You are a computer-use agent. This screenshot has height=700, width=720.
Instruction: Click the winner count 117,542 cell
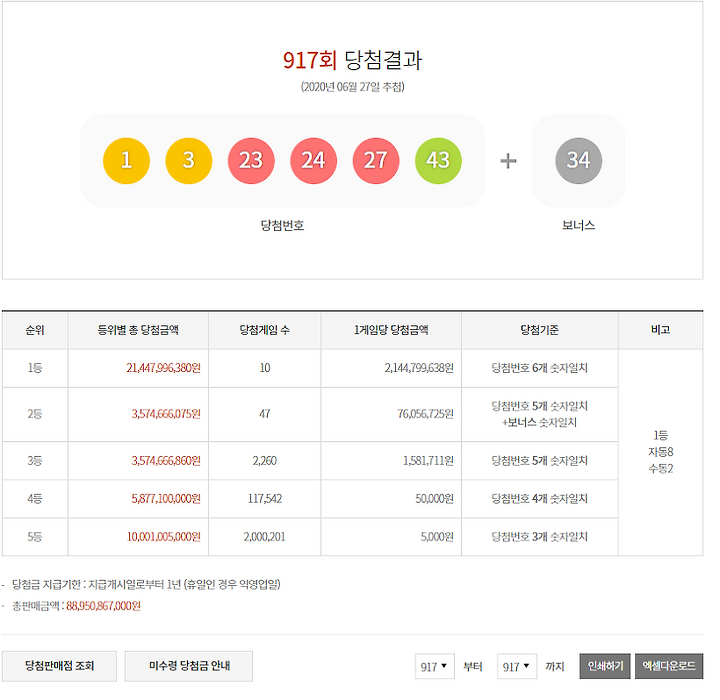pyautogui.click(x=265, y=499)
